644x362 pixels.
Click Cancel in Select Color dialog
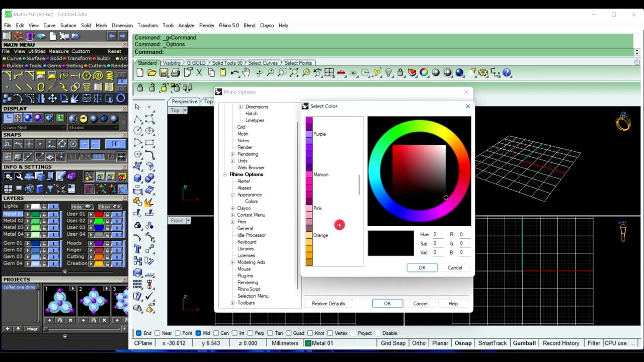click(x=455, y=267)
